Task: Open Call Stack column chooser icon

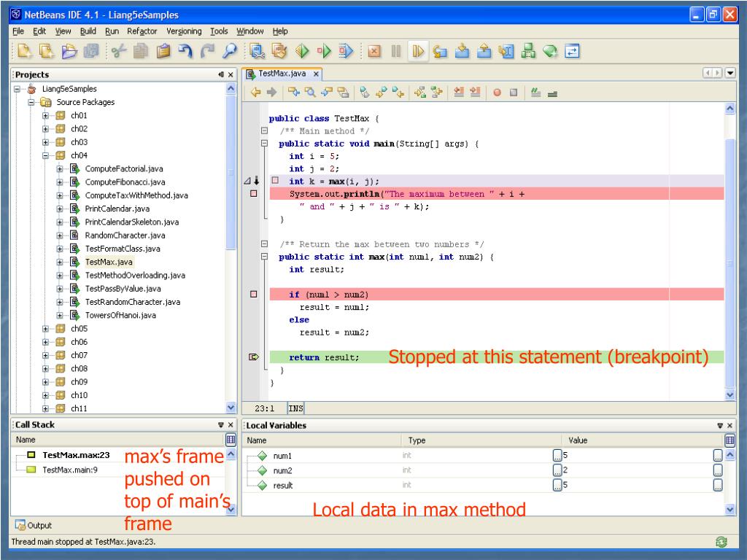Action: tap(231, 440)
